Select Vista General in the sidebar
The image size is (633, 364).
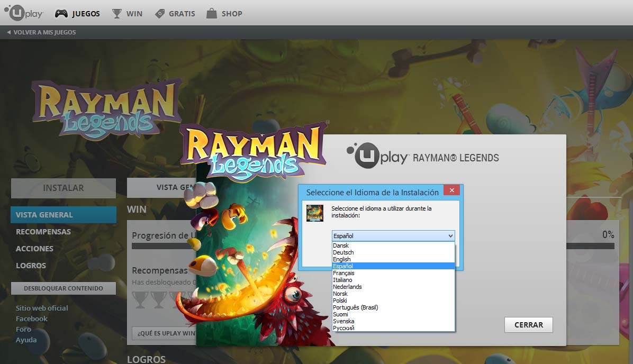[64, 215]
